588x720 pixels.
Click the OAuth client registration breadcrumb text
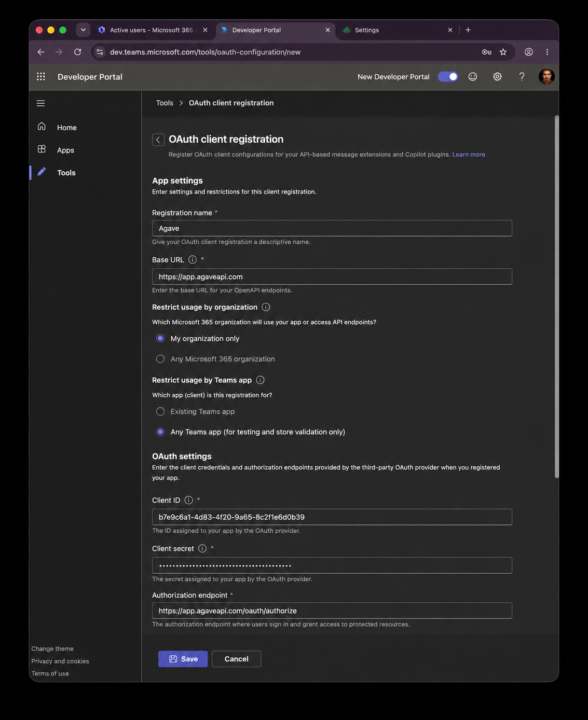pyautogui.click(x=231, y=103)
